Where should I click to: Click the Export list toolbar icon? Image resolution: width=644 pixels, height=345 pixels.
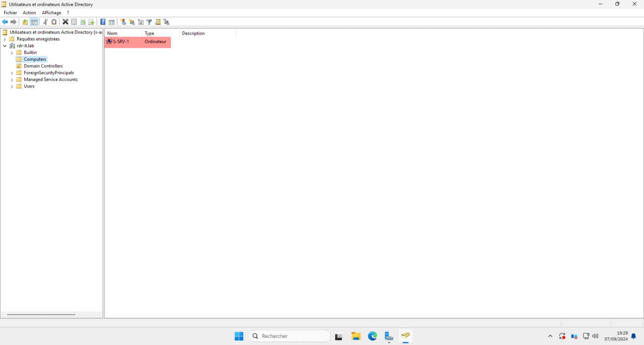[x=91, y=22]
